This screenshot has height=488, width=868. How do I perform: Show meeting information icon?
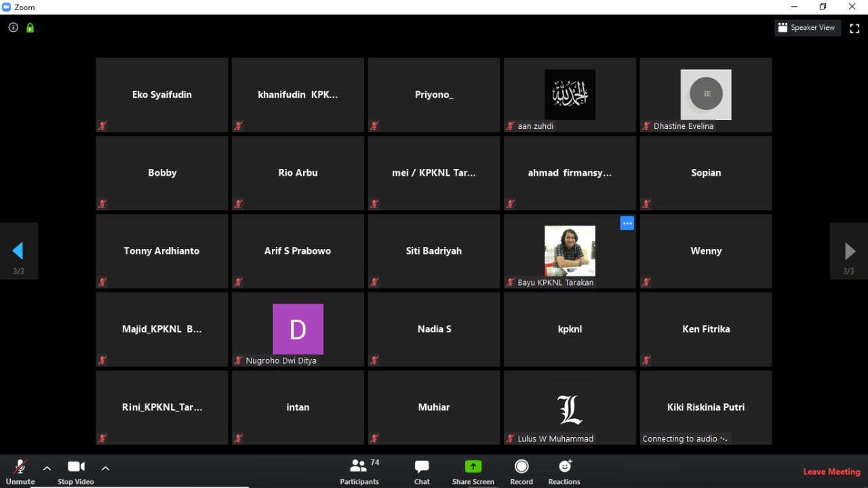point(13,28)
